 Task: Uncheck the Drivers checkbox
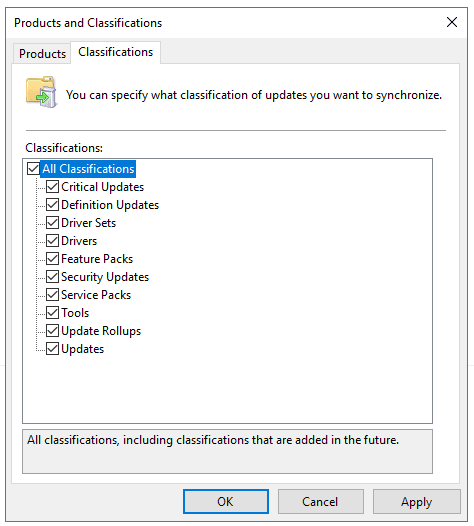tap(53, 241)
